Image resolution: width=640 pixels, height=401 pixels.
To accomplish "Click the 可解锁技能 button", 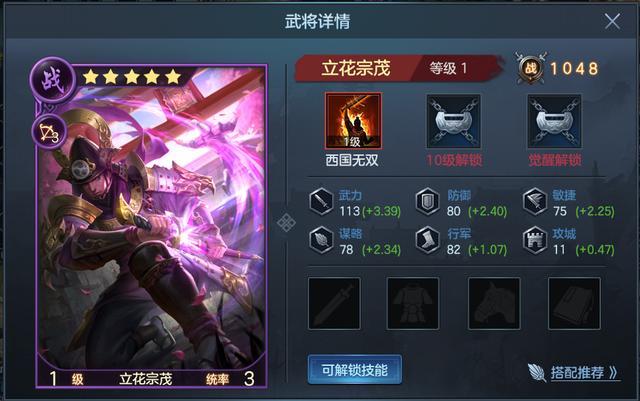I will pos(355,370).
